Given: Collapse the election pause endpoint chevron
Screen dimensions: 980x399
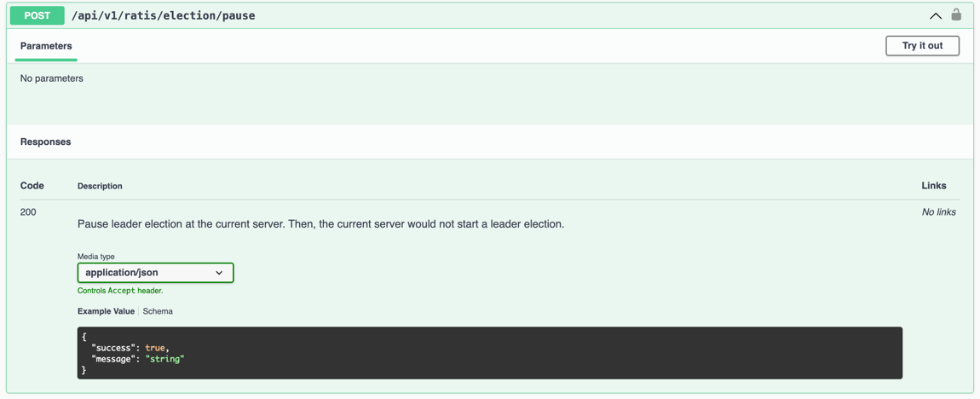Looking at the screenshot, I should (x=935, y=15).
